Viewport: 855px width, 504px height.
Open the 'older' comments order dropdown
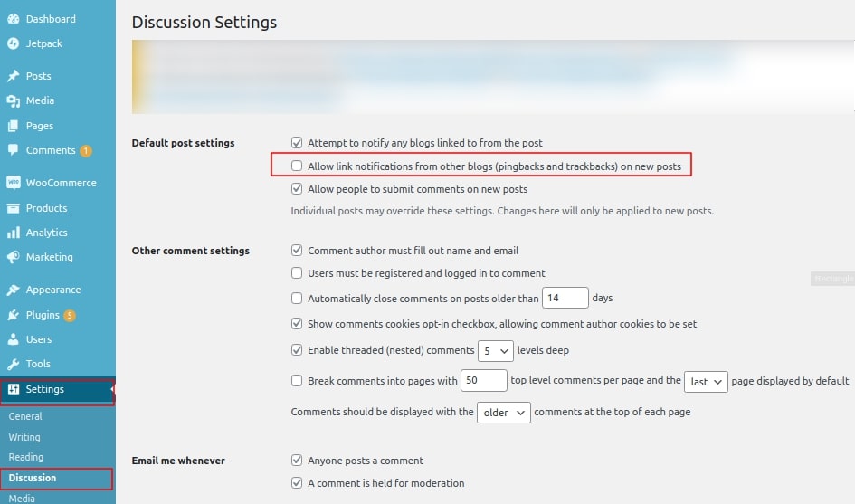504,413
